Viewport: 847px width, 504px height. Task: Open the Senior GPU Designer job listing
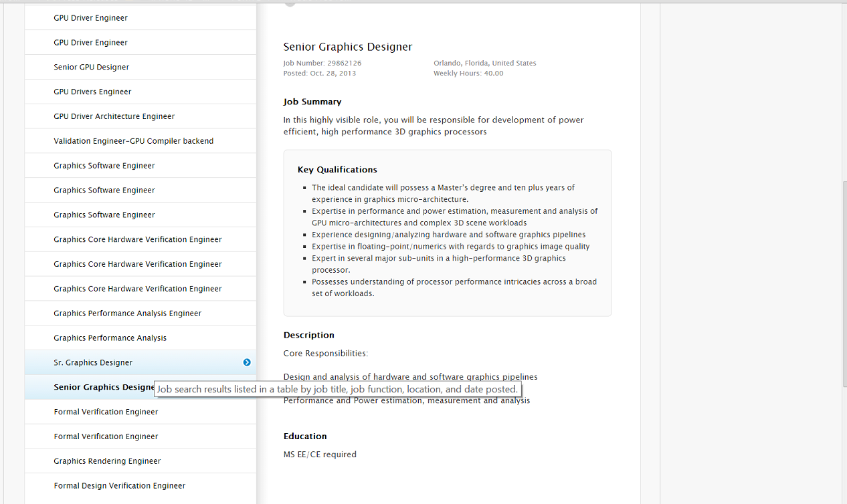[92, 68]
